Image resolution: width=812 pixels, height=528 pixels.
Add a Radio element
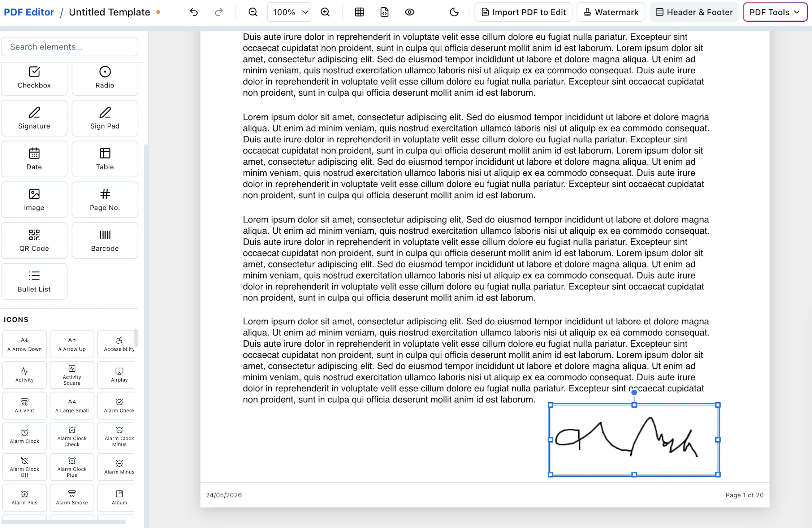tap(105, 78)
